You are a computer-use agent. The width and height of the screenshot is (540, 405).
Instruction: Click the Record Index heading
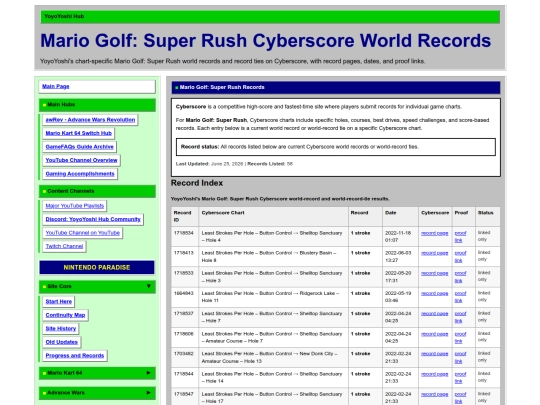click(197, 183)
